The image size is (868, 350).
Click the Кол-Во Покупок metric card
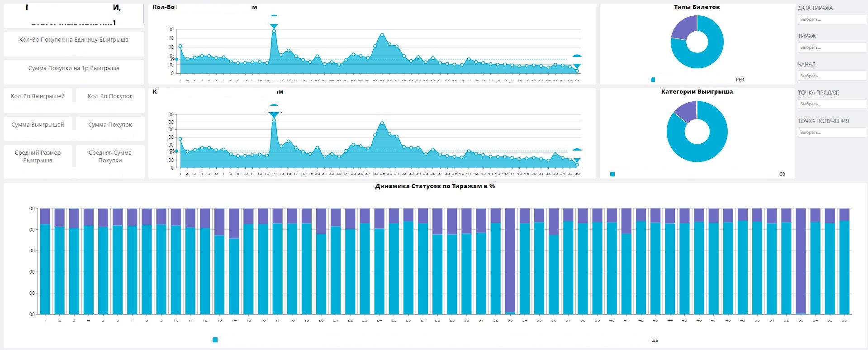(x=110, y=100)
